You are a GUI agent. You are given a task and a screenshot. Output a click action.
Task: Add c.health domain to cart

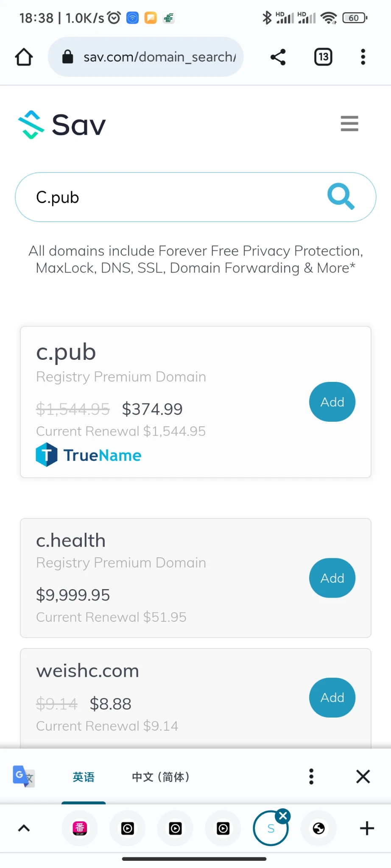tap(332, 578)
